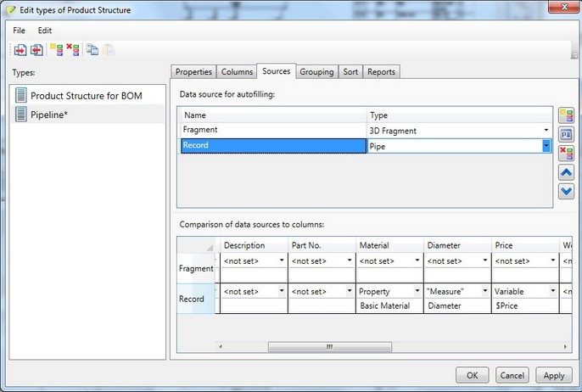Click the OK button
Screen dimensions: 582x392
(x=472, y=375)
